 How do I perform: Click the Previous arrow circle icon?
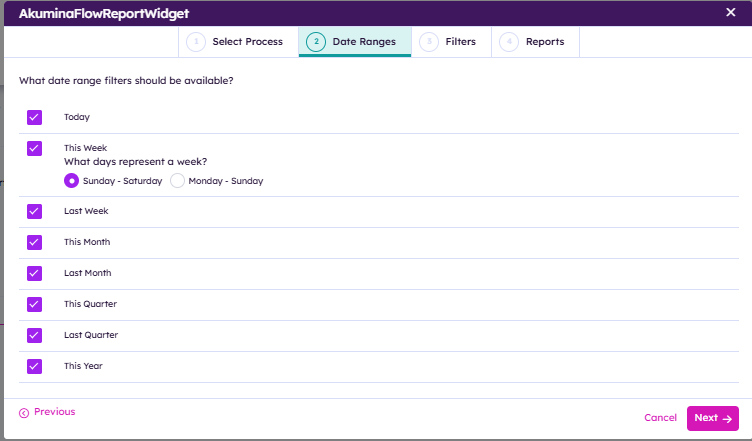pyautogui.click(x=24, y=413)
